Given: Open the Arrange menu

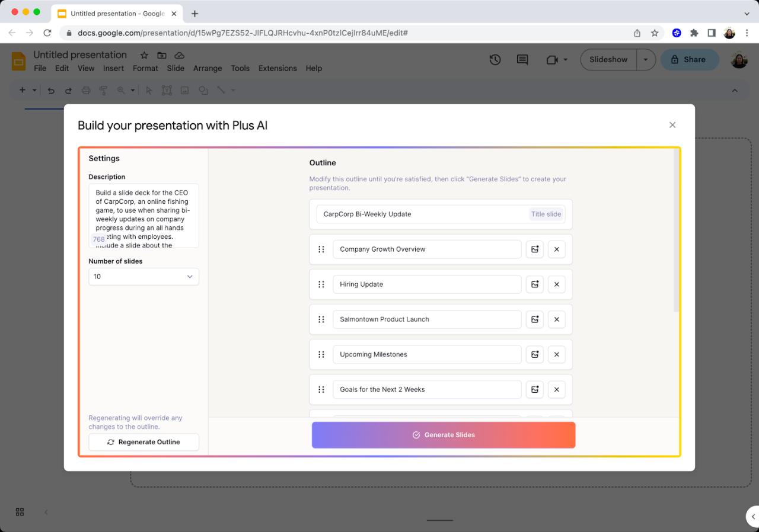Looking at the screenshot, I should pyautogui.click(x=208, y=68).
